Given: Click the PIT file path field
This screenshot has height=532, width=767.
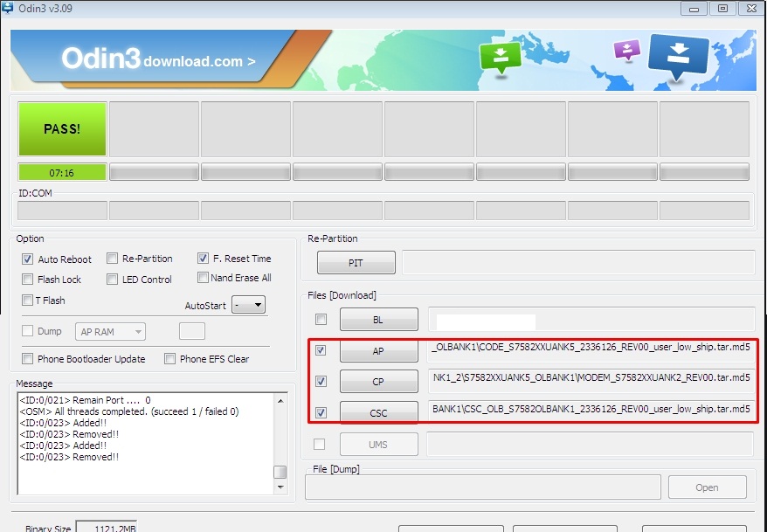Looking at the screenshot, I should (578, 263).
